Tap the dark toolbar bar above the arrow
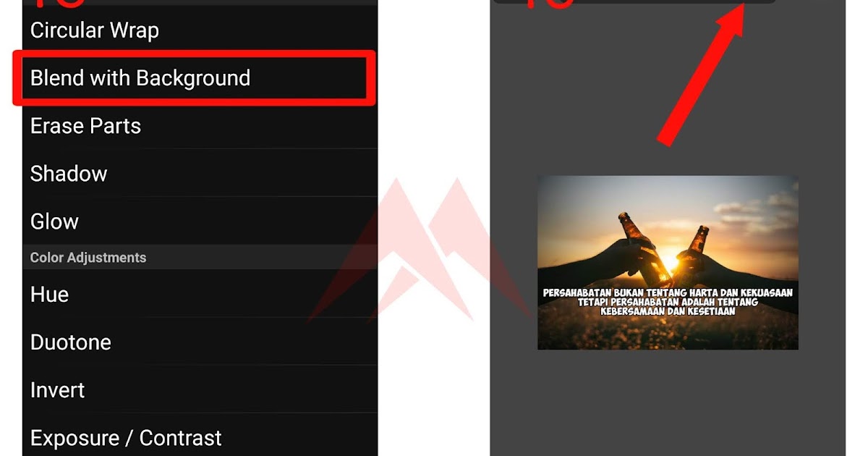The height and width of the screenshot is (456, 868). point(634,1)
